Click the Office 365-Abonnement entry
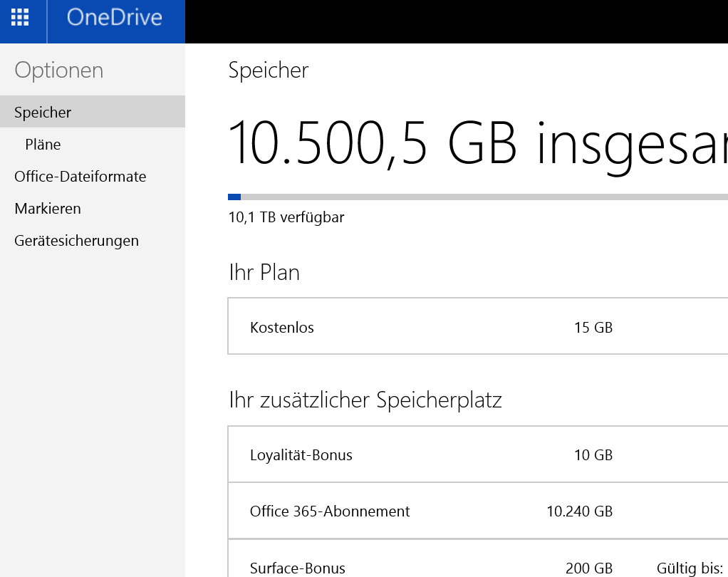Image resolution: width=728 pixels, height=577 pixels. pos(330,511)
